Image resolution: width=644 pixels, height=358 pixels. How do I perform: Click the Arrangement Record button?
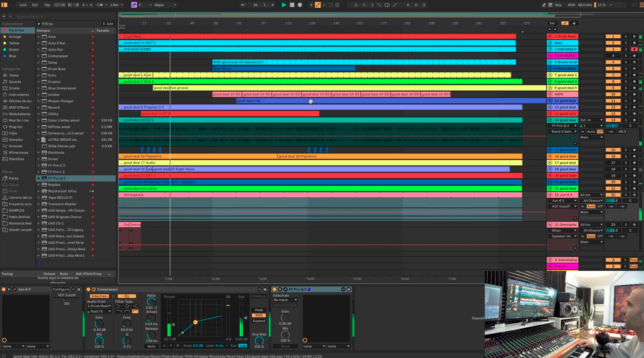[x=300, y=5]
